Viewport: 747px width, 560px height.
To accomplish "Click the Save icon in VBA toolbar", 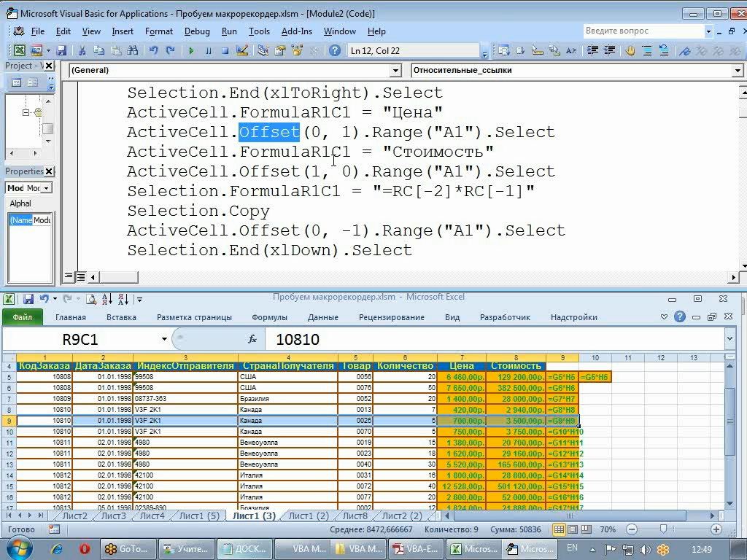I will click(62, 51).
